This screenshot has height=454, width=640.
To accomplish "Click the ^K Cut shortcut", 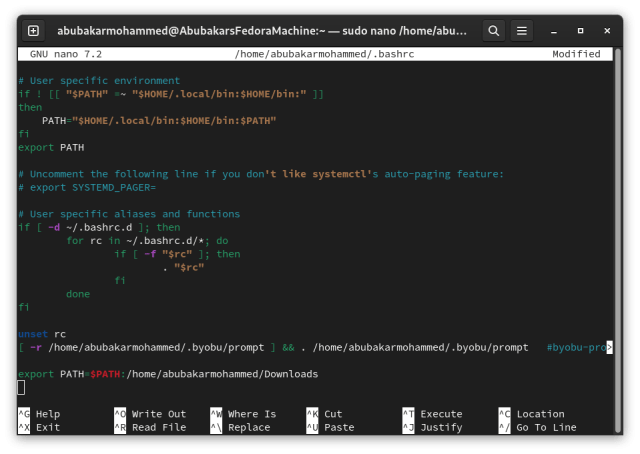I will [x=324, y=414].
